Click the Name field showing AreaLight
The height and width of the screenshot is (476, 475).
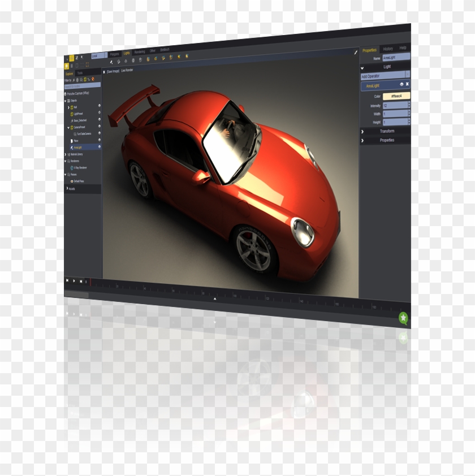pyautogui.click(x=396, y=57)
